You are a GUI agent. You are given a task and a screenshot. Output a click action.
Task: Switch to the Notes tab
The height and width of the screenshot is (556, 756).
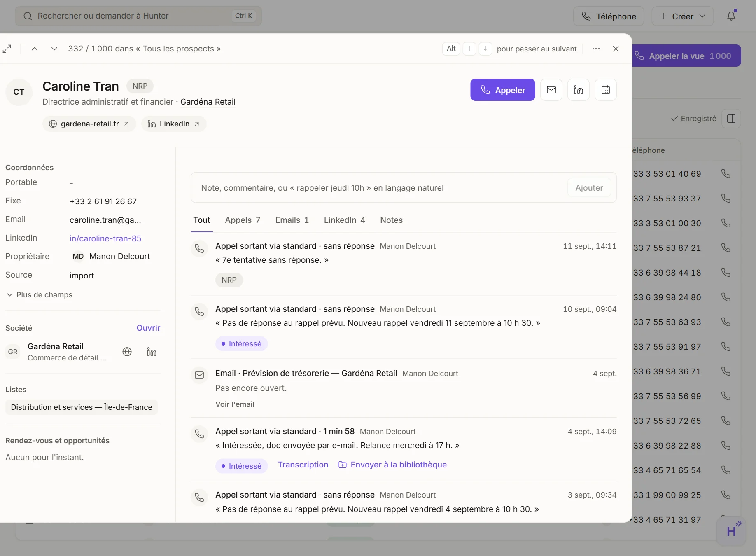coord(391,220)
